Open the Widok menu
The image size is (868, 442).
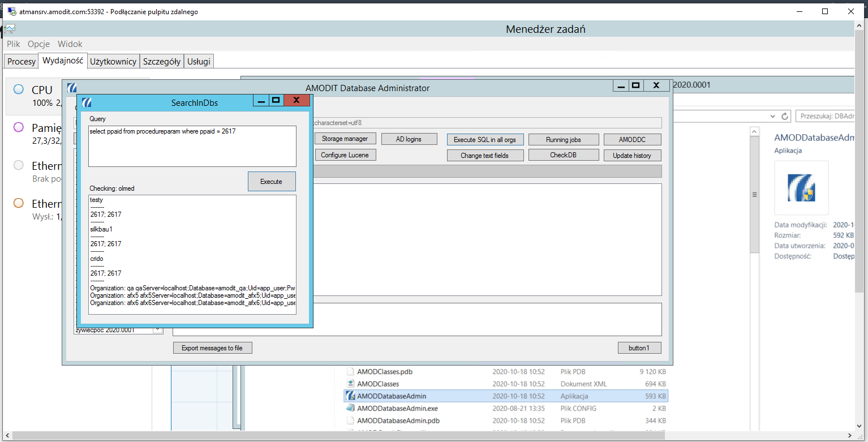pos(70,44)
